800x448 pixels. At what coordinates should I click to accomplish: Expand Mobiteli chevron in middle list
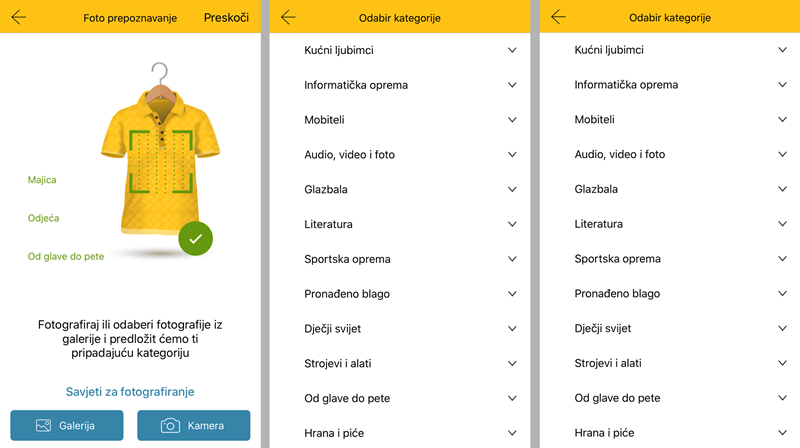[x=512, y=120]
